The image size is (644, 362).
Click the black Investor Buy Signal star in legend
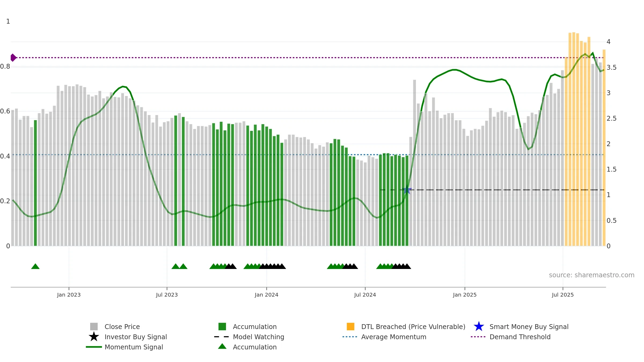point(94,337)
